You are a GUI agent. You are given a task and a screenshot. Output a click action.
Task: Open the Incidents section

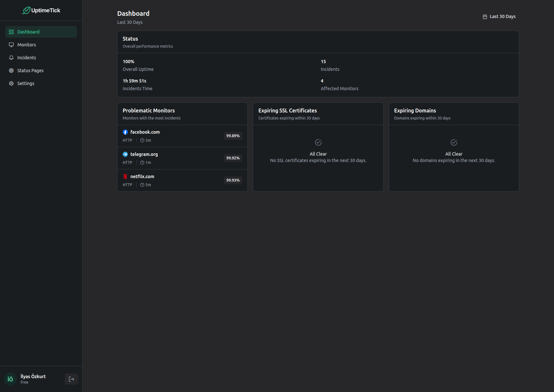41,58
